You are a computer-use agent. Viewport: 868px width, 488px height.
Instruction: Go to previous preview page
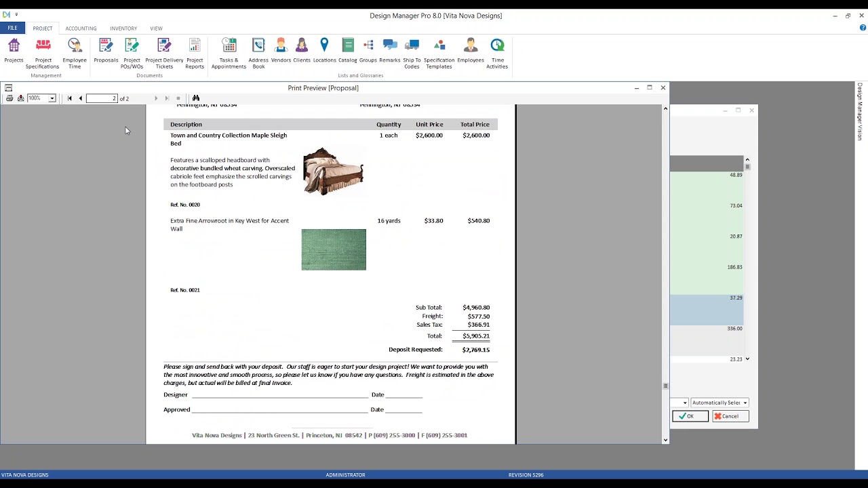pos(80,98)
